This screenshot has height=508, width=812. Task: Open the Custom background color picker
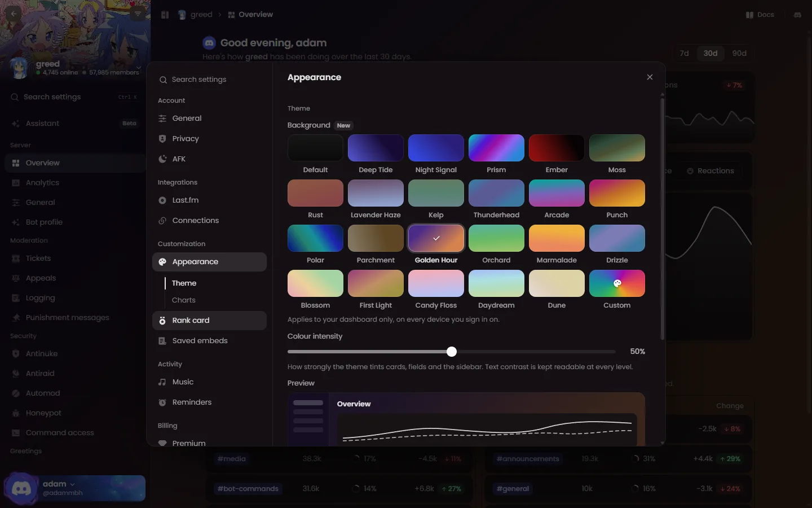(617, 283)
